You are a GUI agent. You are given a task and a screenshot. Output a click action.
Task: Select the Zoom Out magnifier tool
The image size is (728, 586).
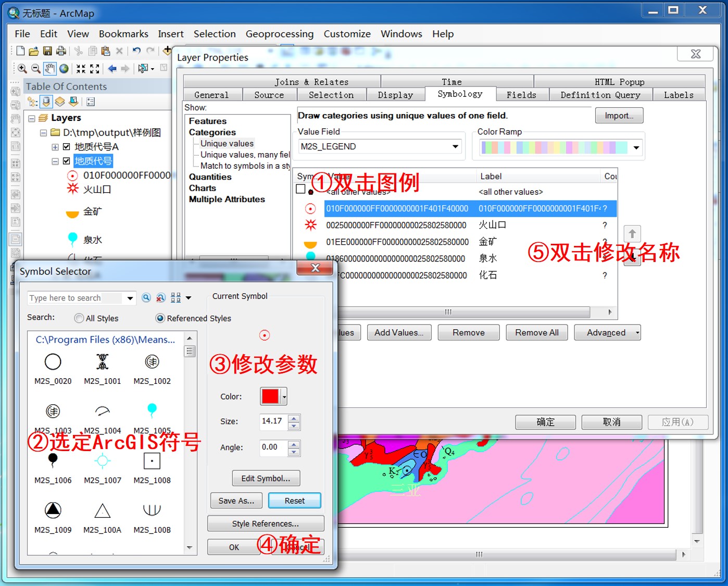[36, 68]
